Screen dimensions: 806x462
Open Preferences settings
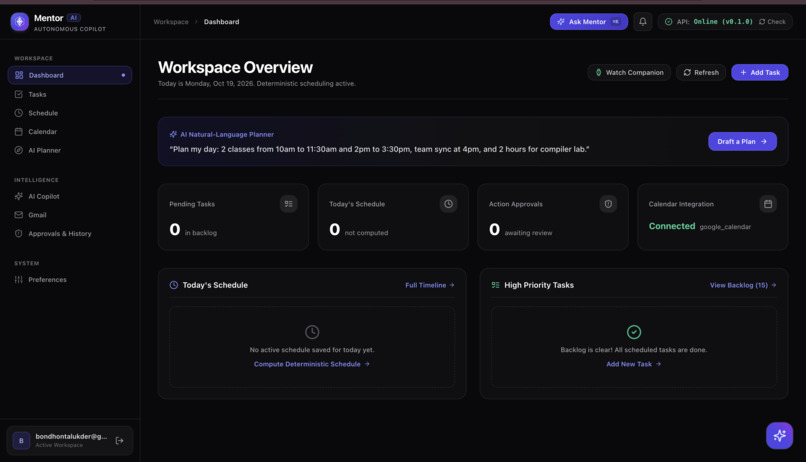click(70, 280)
